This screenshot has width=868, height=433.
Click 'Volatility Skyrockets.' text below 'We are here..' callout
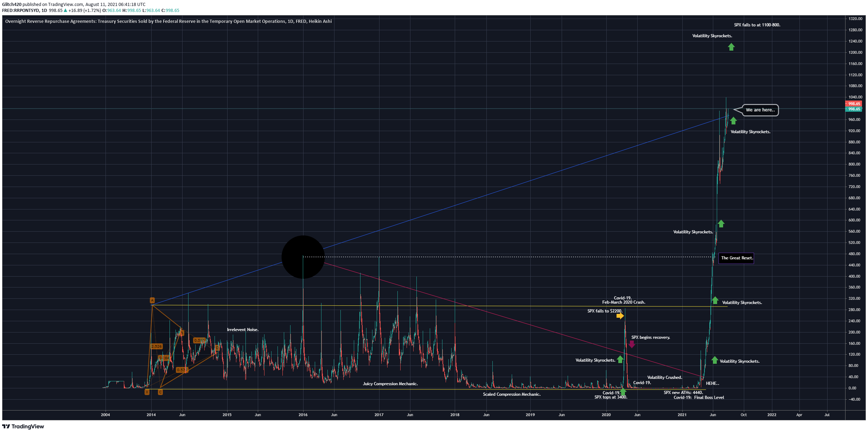coord(751,132)
